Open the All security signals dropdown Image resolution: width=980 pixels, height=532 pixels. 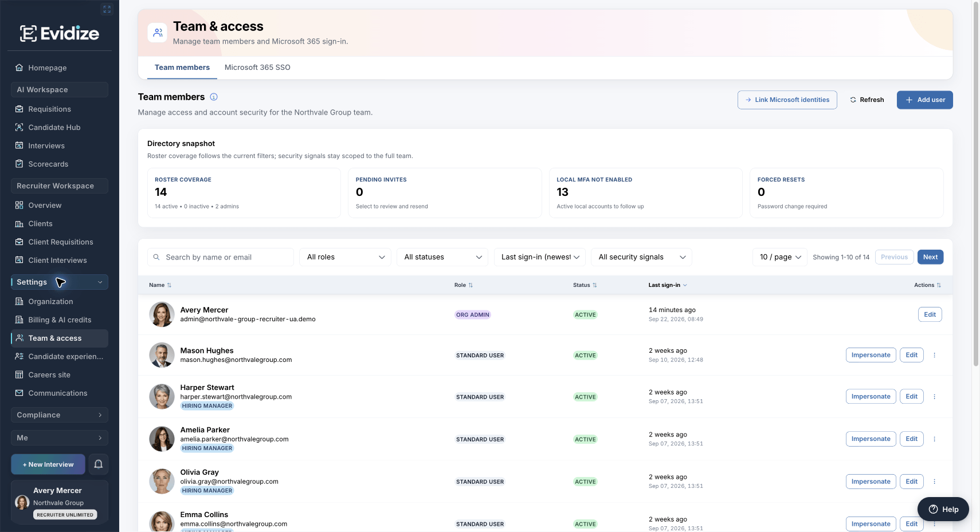tap(641, 257)
